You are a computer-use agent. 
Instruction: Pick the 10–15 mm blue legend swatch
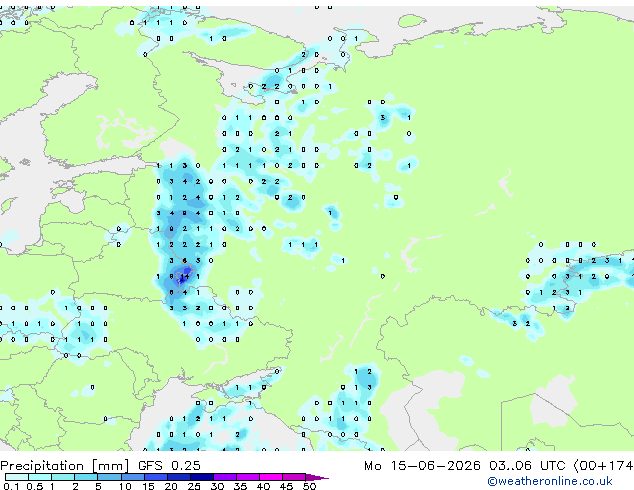tap(132, 477)
